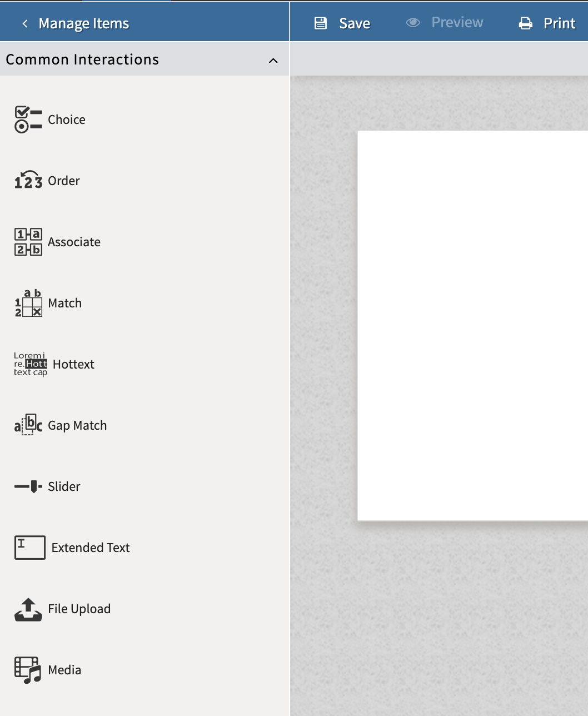Screen dimensions: 588x716
Task: Select the Media film icon
Action: (x=28, y=670)
